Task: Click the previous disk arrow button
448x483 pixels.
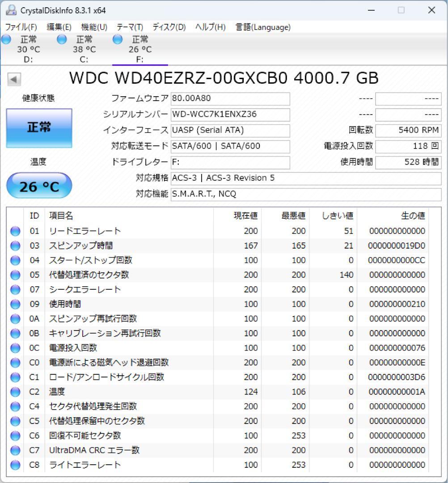Action: click(x=14, y=80)
